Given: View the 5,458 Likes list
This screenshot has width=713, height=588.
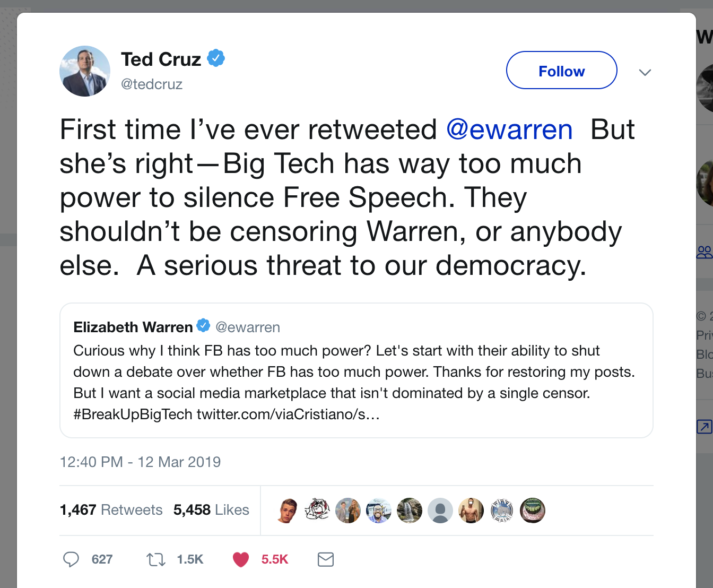Looking at the screenshot, I should point(212,510).
